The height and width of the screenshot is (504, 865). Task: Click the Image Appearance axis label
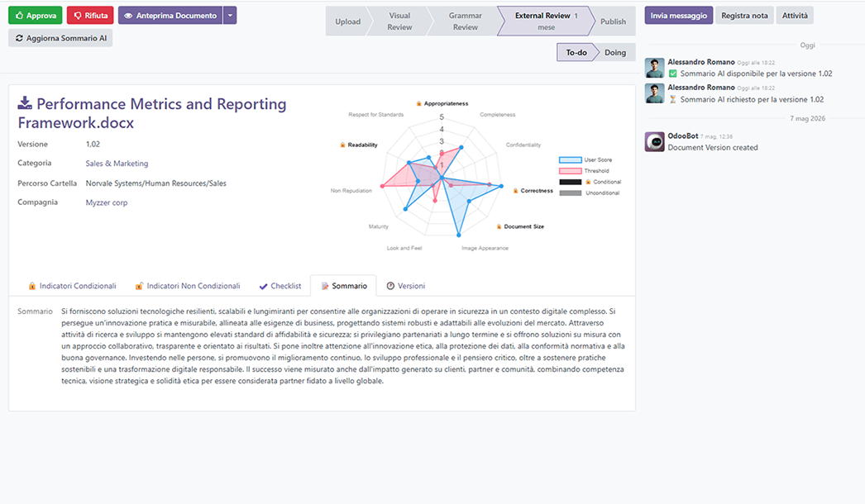point(485,248)
